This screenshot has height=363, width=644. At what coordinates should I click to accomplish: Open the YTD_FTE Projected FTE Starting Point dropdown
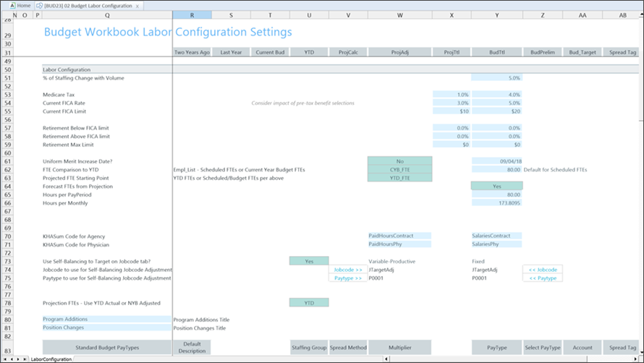click(x=399, y=178)
